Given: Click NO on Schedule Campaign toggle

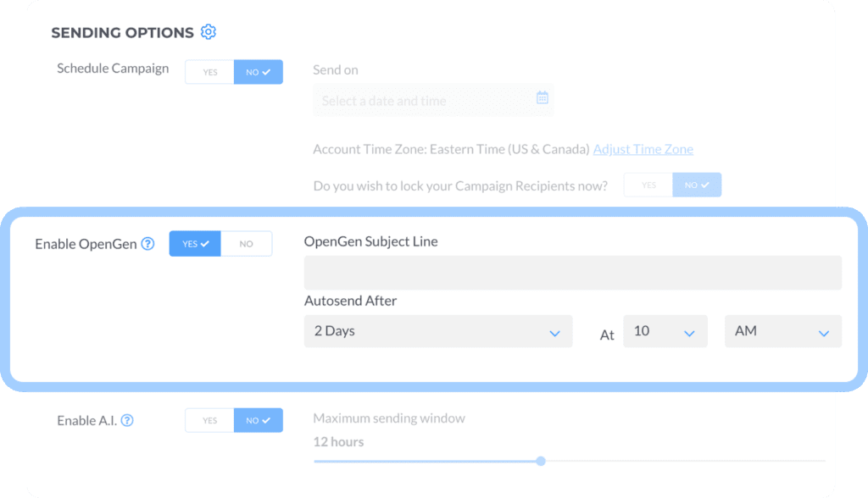Looking at the screenshot, I should [x=259, y=72].
